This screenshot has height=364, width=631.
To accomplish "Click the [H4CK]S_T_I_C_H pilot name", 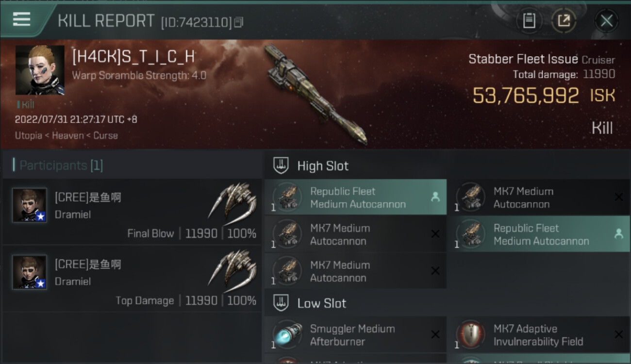I will 133,57.
